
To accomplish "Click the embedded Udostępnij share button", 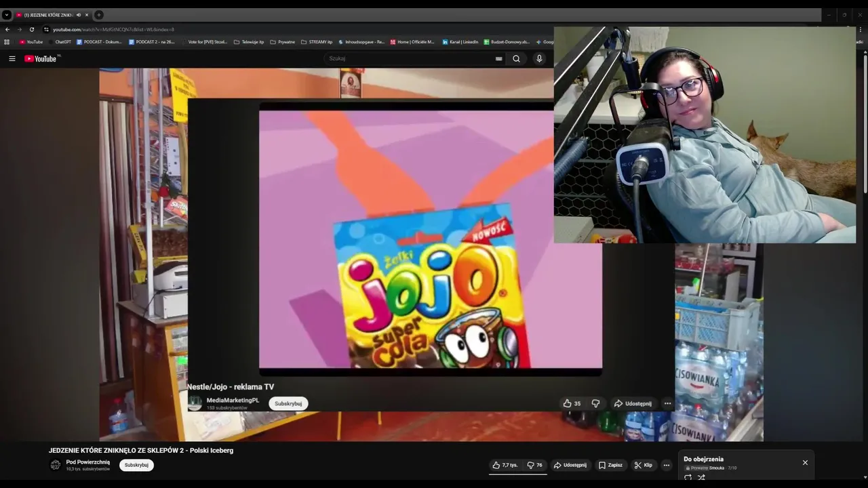I will click(x=633, y=403).
